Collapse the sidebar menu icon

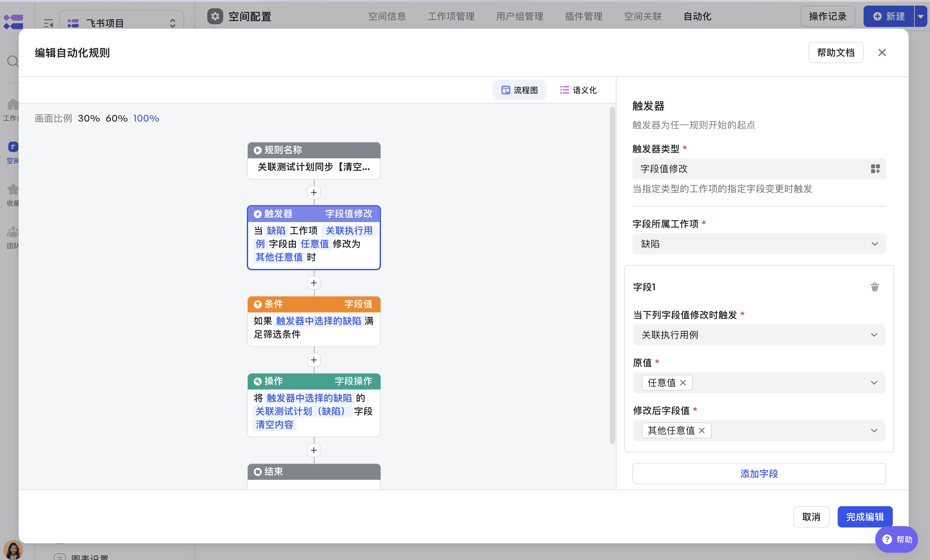pos(48,23)
